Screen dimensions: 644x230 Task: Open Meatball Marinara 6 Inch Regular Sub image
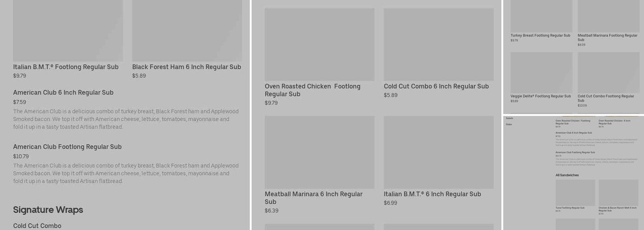[x=319, y=152]
